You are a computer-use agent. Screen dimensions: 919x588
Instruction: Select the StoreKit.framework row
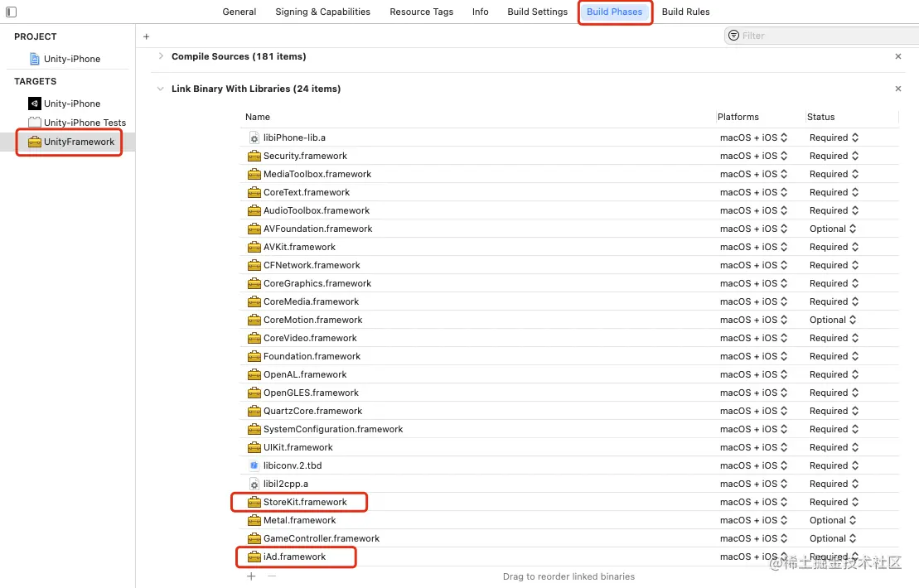tap(569, 502)
